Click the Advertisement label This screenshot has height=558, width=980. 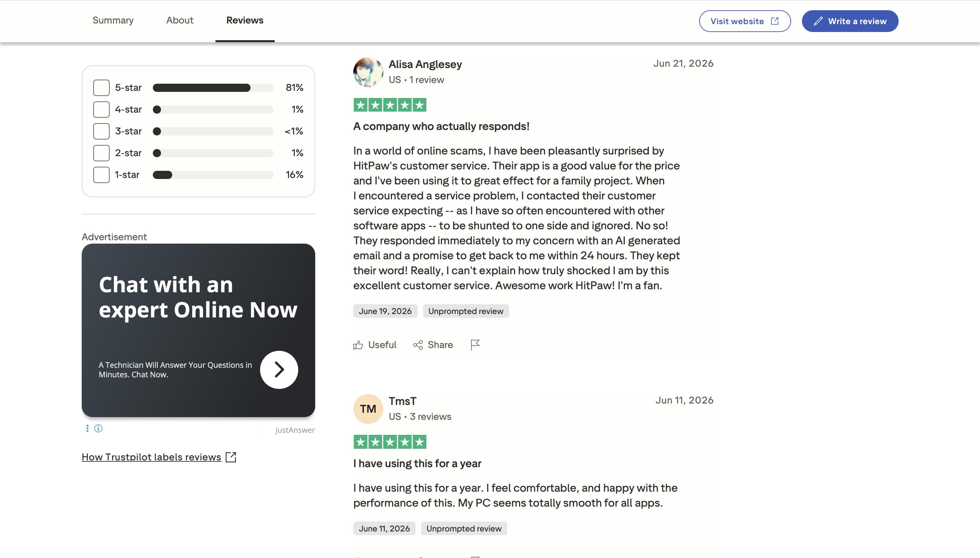coord(114,237)
